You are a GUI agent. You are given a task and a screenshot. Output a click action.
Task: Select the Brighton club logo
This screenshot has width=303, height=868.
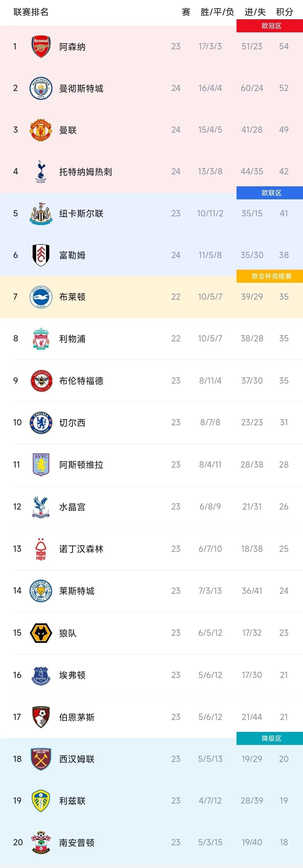[x=41, y=297]
